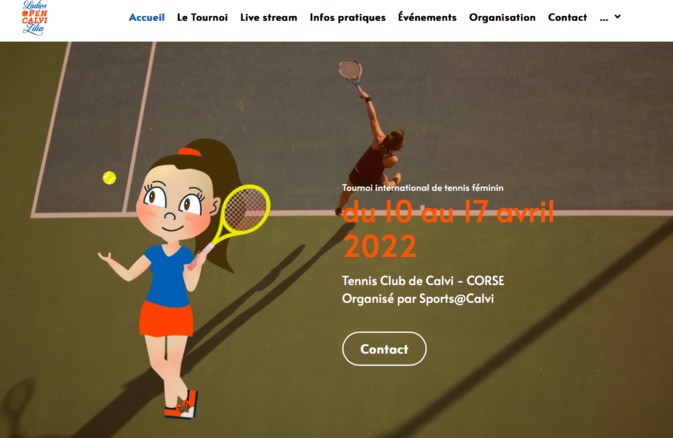
Task: Click the Tennis Club de Calvi text
Action: pos(423,281)
